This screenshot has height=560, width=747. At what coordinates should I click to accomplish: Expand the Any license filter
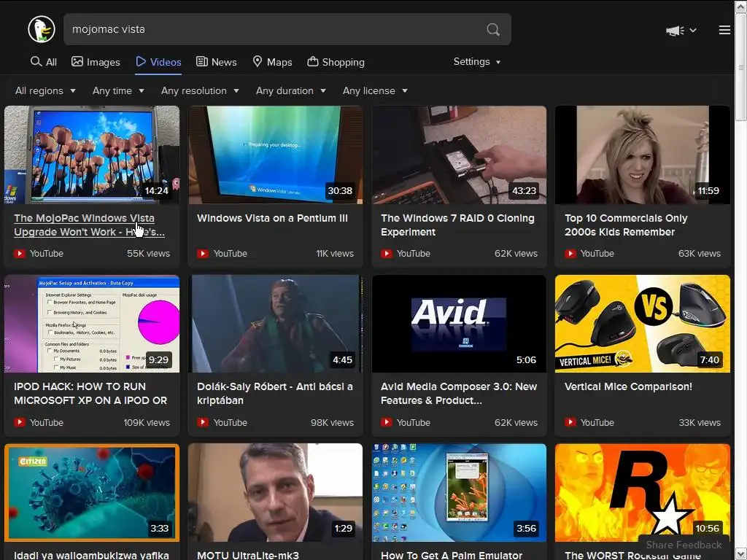375,91
